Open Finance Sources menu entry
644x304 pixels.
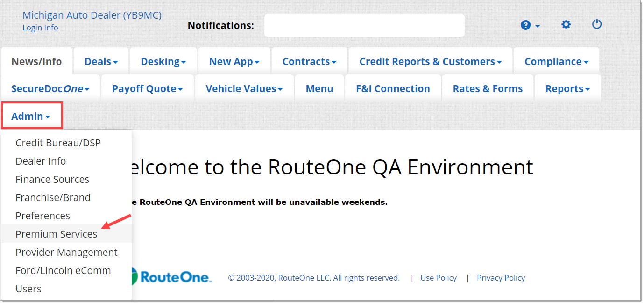click(x=66, y=179)
